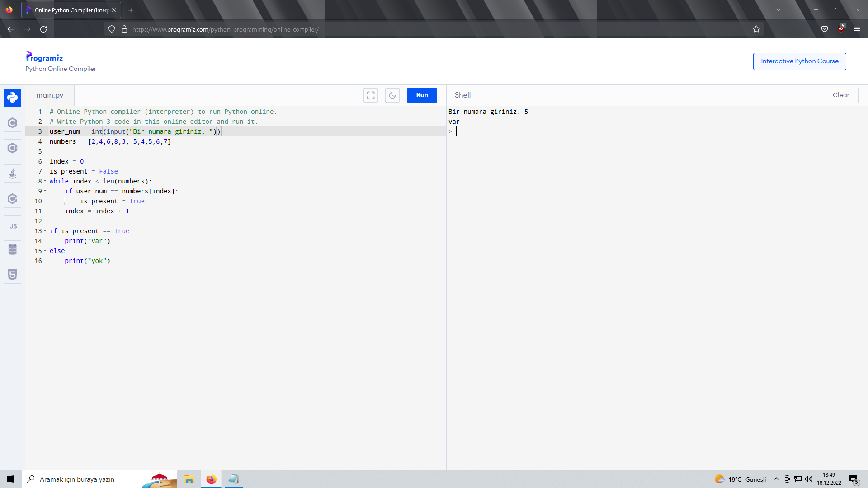This screenshot has height=488, width=868.
Task: Collapse the while loop at line 8
Action: (x=45, y=181)
